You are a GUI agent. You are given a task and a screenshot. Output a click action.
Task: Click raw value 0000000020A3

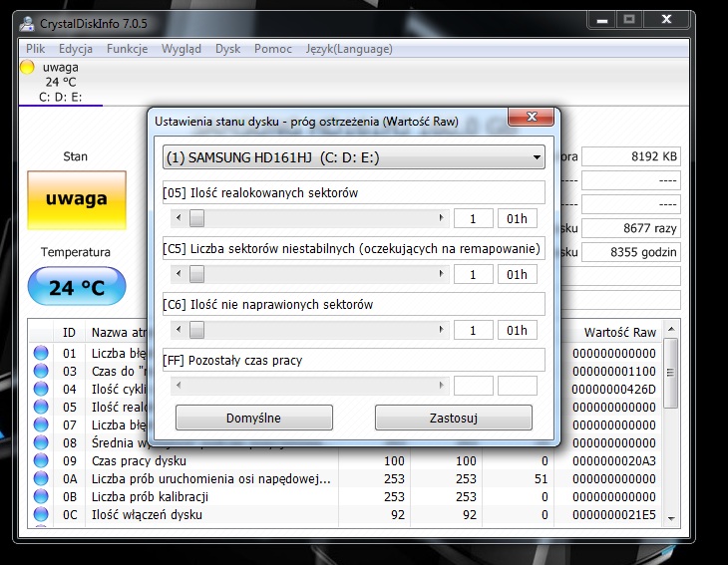[613, 460]
